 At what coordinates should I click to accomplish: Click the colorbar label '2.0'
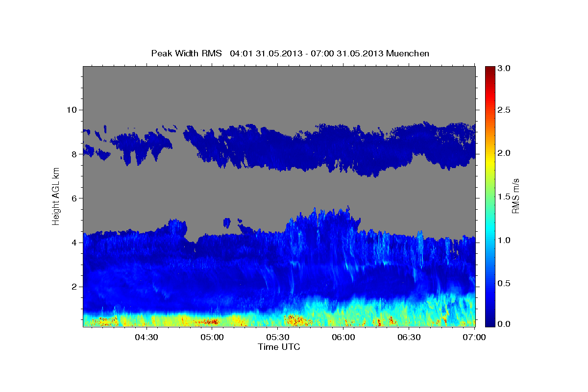(x=504, y=153)
